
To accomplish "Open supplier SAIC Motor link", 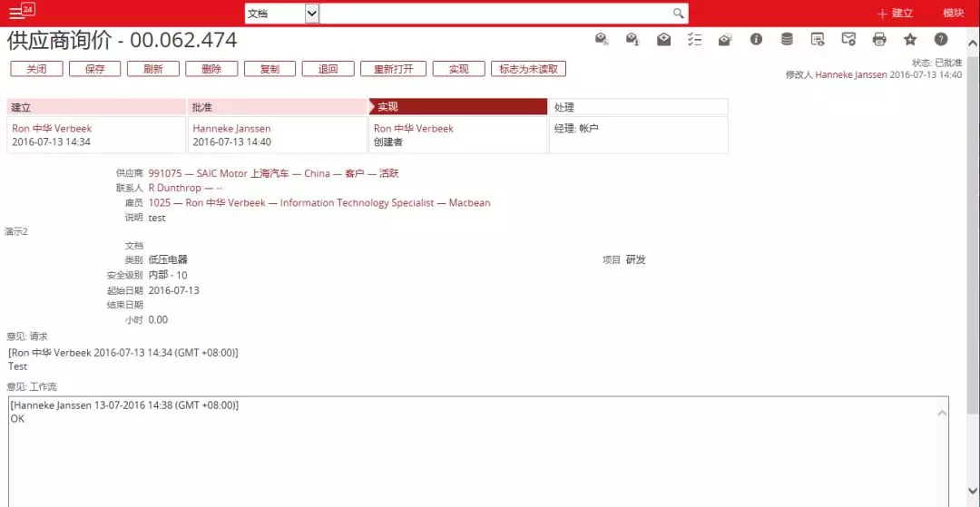I will pos(273,173).
